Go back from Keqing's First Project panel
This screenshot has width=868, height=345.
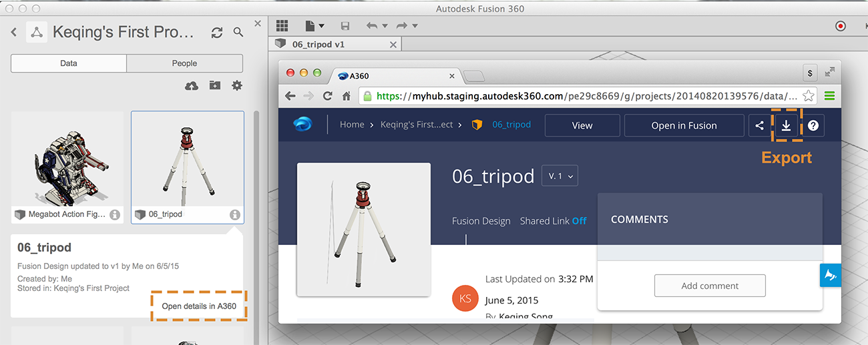click(14, 32)
